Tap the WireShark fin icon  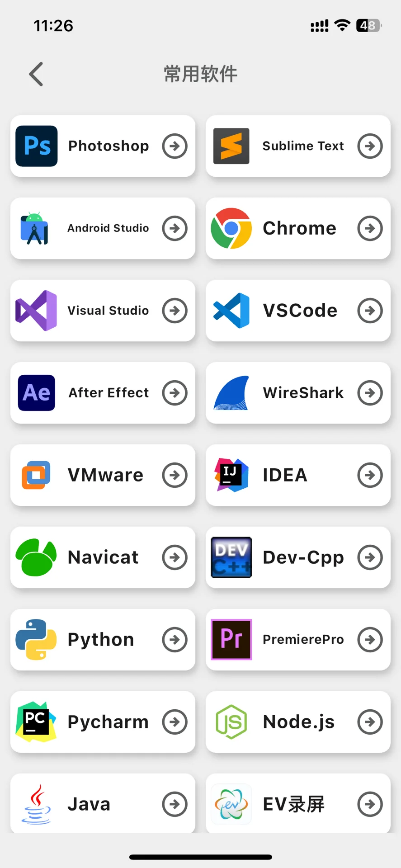(x=231, y=393)
